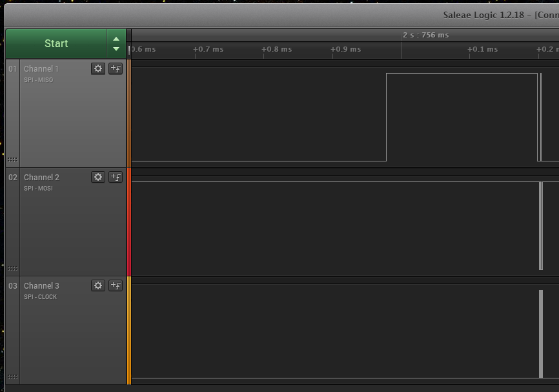Click the +0.1 ms ruler mark
This screenshot has width=559, height=392.
tap(483, 49)
